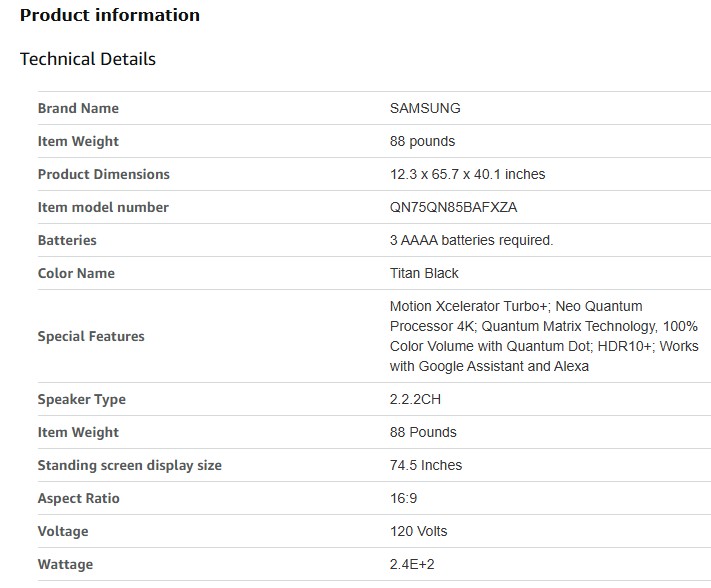The width and height of the screenshot is (711, 588).
Task: Click the SAMSUNG brand value
Action: 425,108
